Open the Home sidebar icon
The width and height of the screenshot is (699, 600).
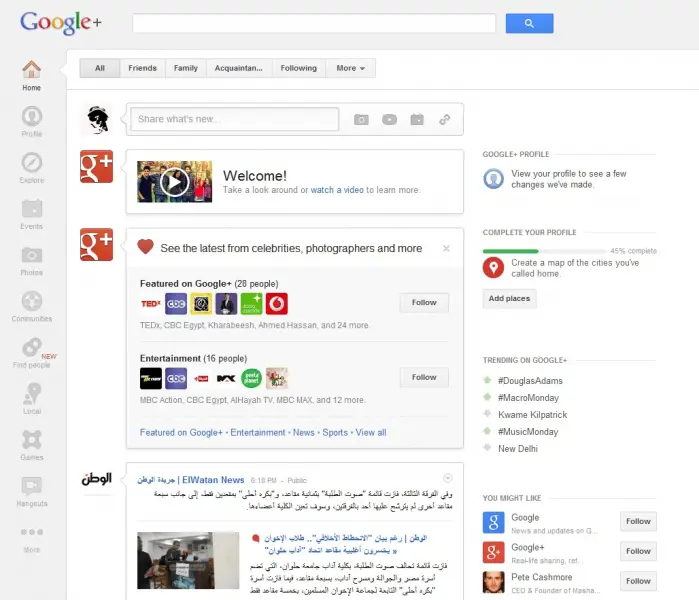coord(31,70)
